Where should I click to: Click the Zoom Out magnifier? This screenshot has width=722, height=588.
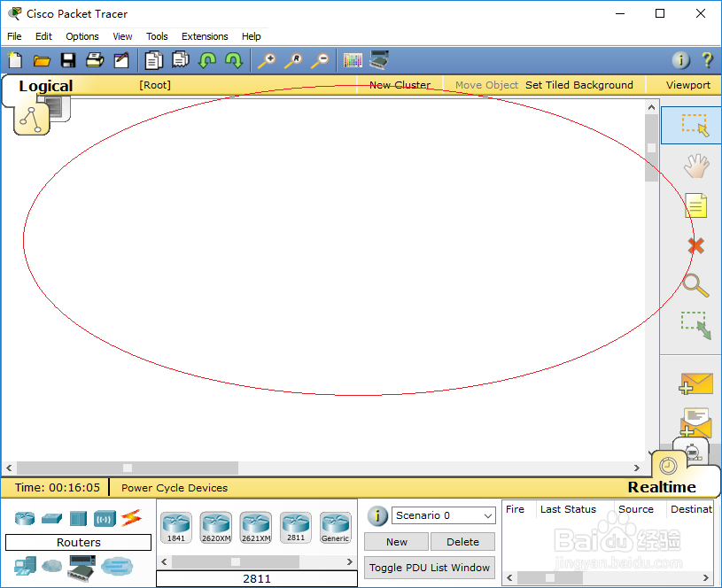(x=320, y=61)
